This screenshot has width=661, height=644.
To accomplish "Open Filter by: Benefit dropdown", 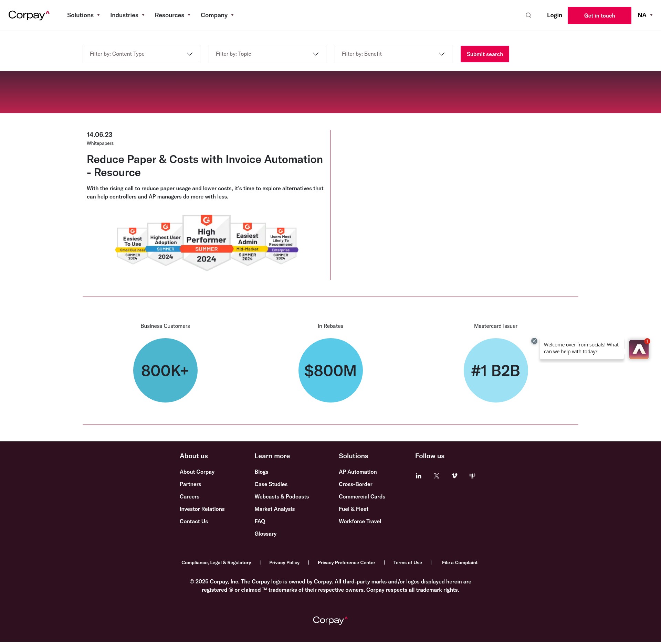I will [394, 54].
